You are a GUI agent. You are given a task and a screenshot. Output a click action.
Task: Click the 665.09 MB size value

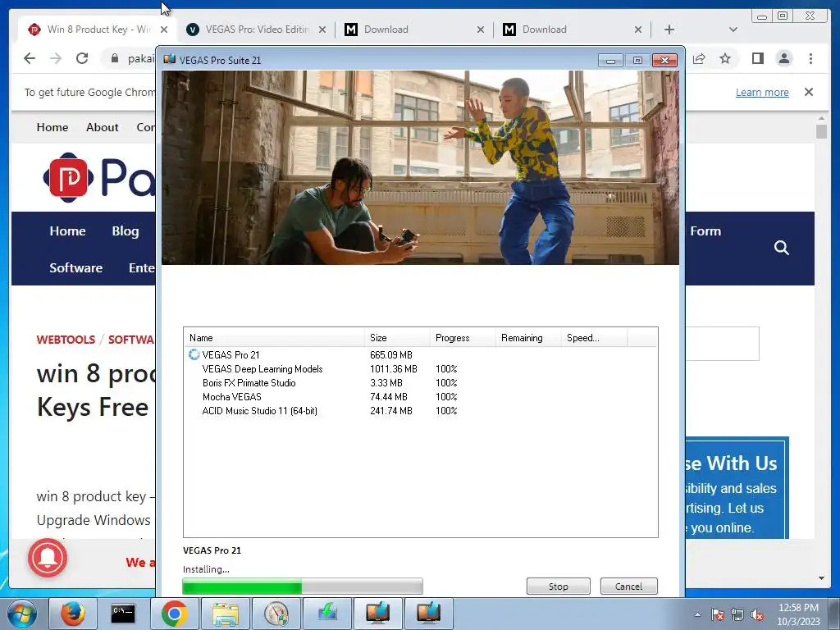tap(391, 354)
